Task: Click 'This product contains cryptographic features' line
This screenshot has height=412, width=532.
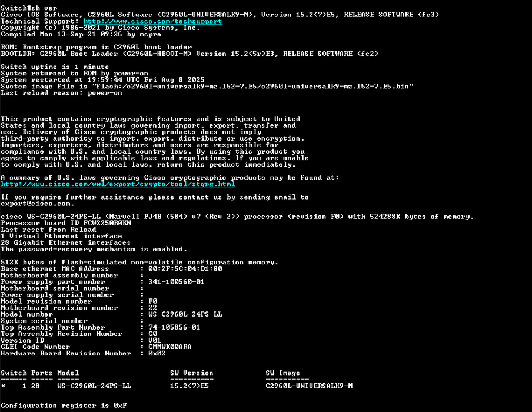Action: pos(150,119)
